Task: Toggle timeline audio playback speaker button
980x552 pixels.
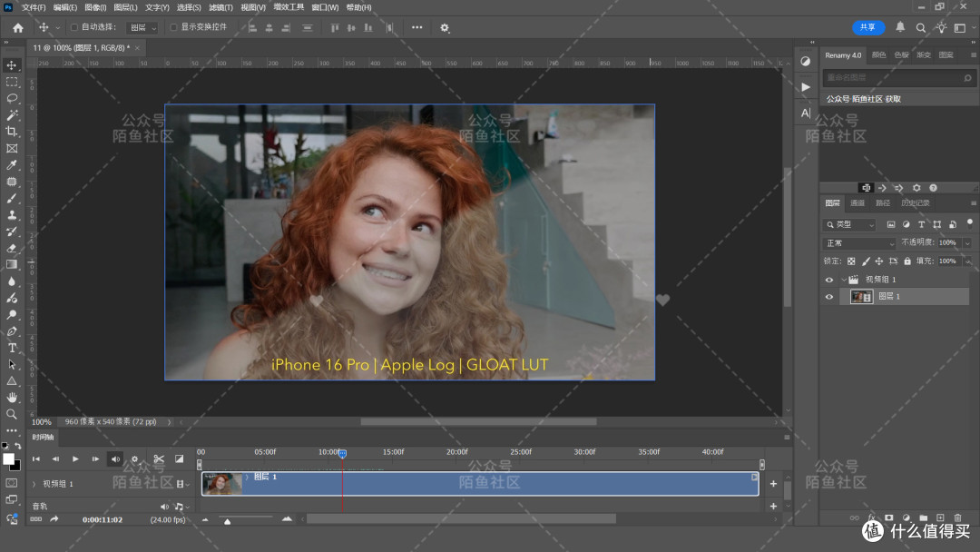Action: click(115, 458)
